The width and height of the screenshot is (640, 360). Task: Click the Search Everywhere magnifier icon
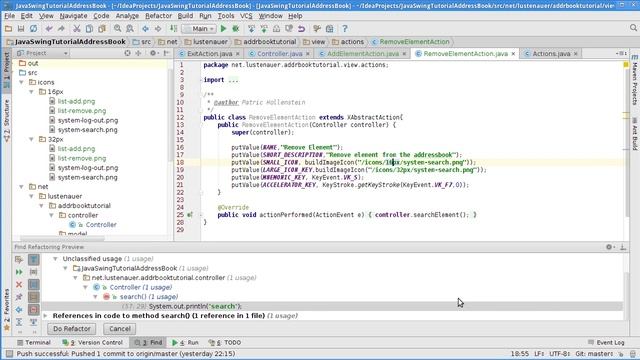tap(633, 28)
